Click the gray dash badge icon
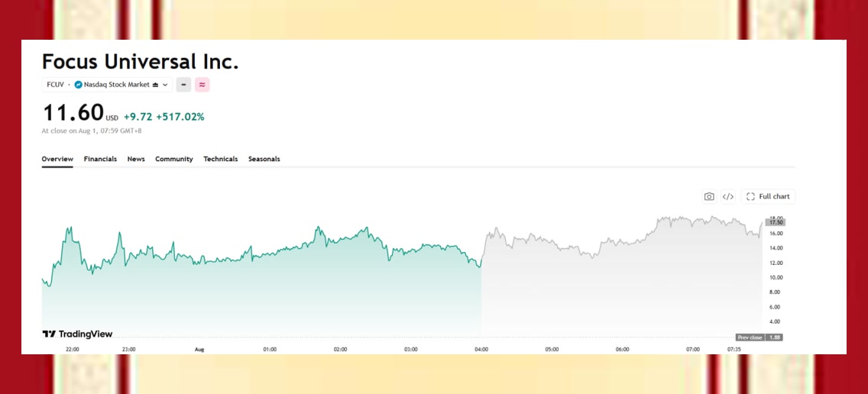Image resolution: width=868 pixels, height=394 pixels. pyautogui.click(x=184, y=85)
